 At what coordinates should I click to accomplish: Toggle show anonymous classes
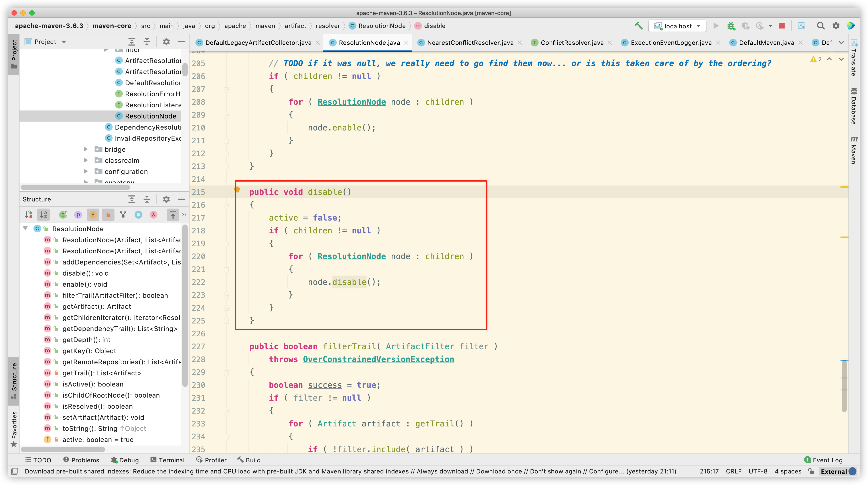138,215
